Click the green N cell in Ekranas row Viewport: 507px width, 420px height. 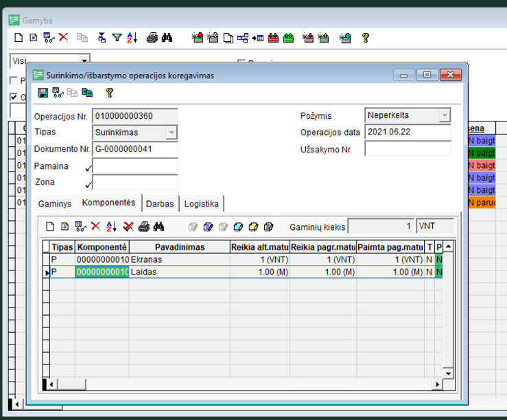coord(439,259)
